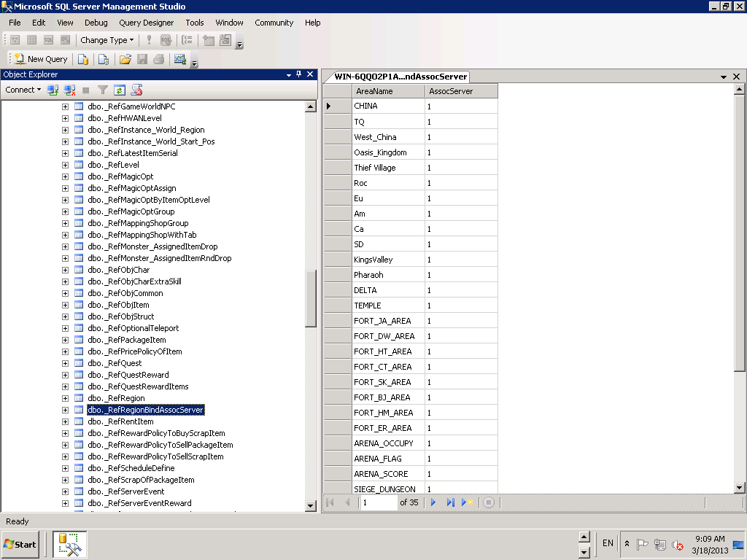Viewport: 747px width, 560px height.
Task: Open Object Explorer window position dropdown
Action: click(x=289, y=75)
